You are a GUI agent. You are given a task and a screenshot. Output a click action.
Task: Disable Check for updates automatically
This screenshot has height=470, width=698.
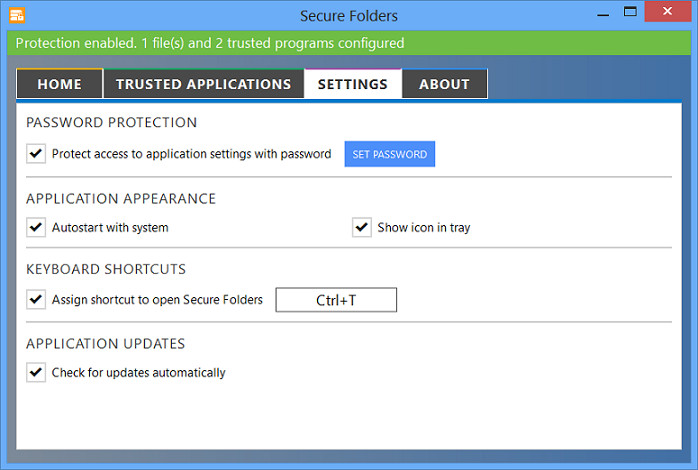(x=36, y=372)
